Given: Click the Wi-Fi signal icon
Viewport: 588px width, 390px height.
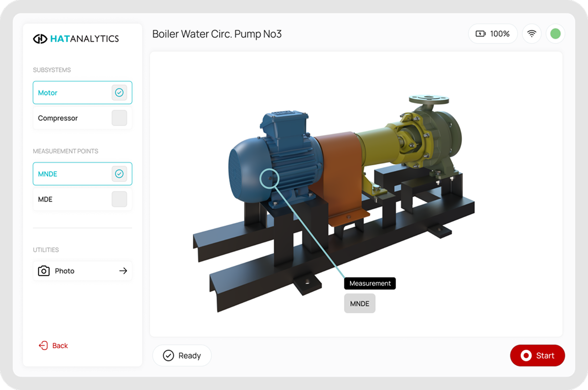Looking at the screenshot, I should click(x=532, y=34).
